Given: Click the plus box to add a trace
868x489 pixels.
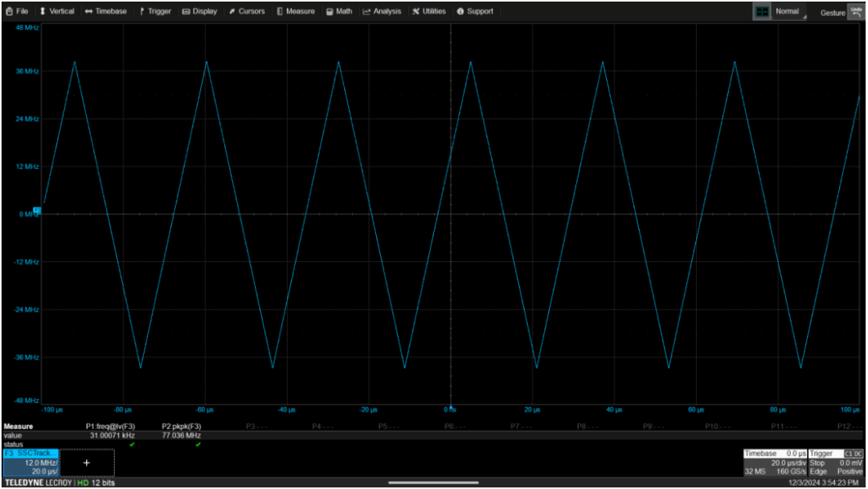Looking at the screenshot, I should tap(87, 463).
